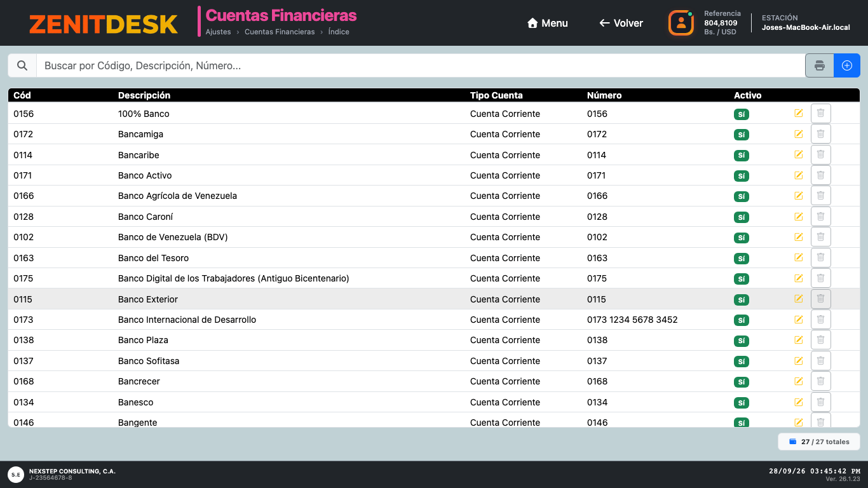The height and width of the screenshot is (488, 868).
Task: Click the add new account plus icon
Action: (847, 65)
